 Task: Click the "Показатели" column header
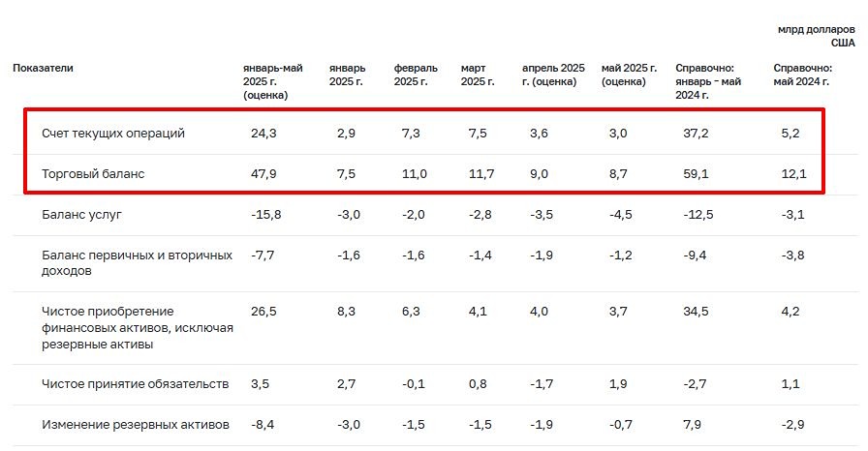point(43,69)
